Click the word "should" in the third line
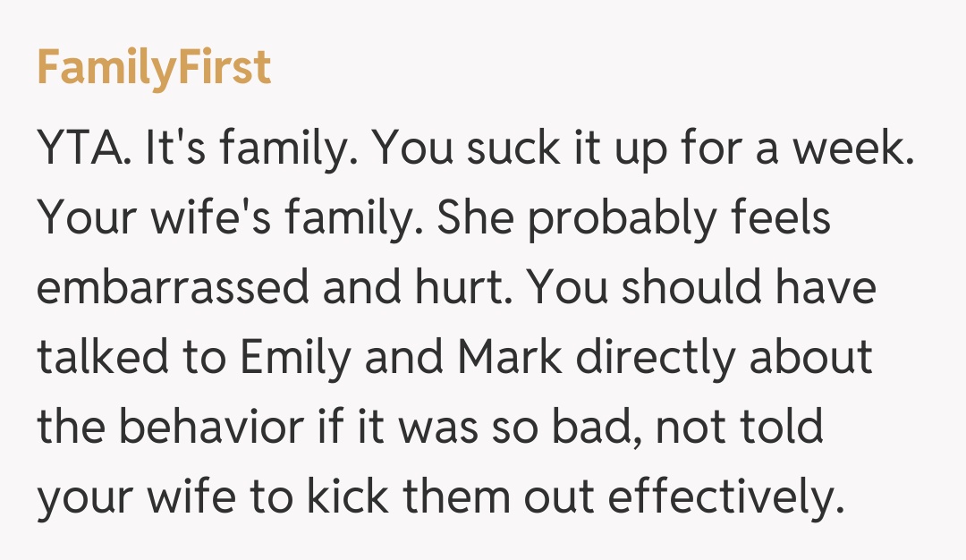Image resolution: width=966 pixels, height=560 pixels. point(691,289)
